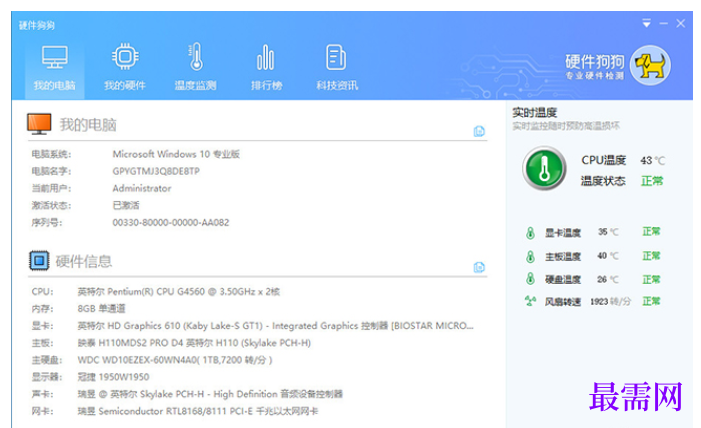Click the 硬件狗狗 专业硬件检测 brand text
This screenshot has height=428, width=701.
pos(595,67)
